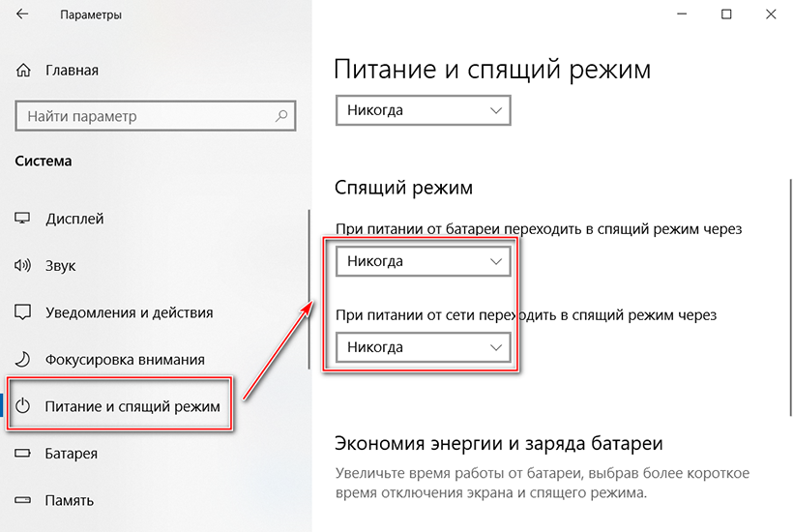Click the Focus assist moon icon

click(24, 360)
